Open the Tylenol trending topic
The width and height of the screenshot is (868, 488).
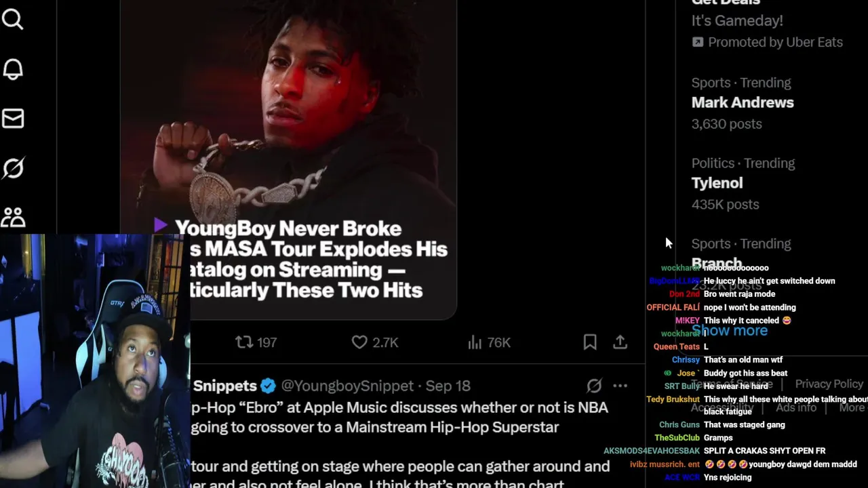click(x=717, y=183)
